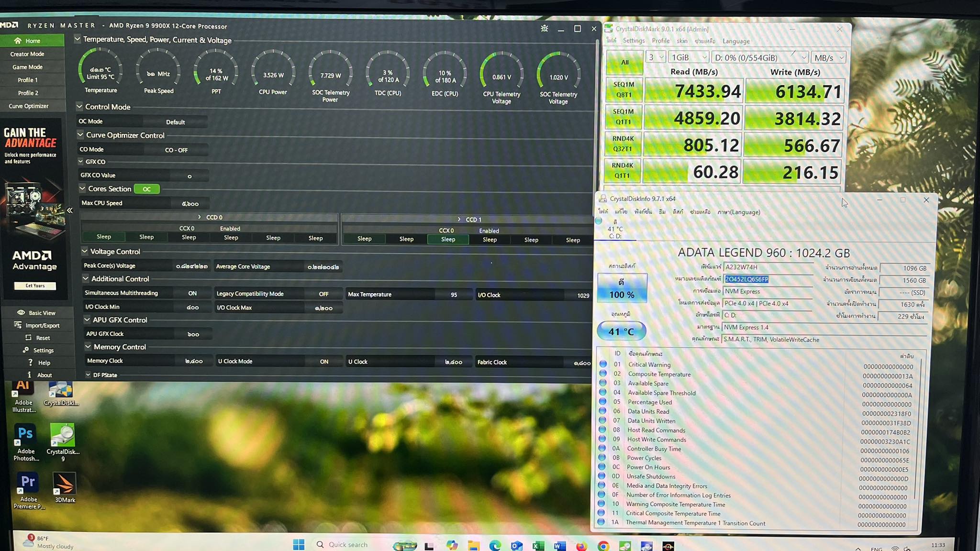This screenshot has height=551, width=980.
Task: Click the 41 °C temperature indicator
Action: coord(621,331)
